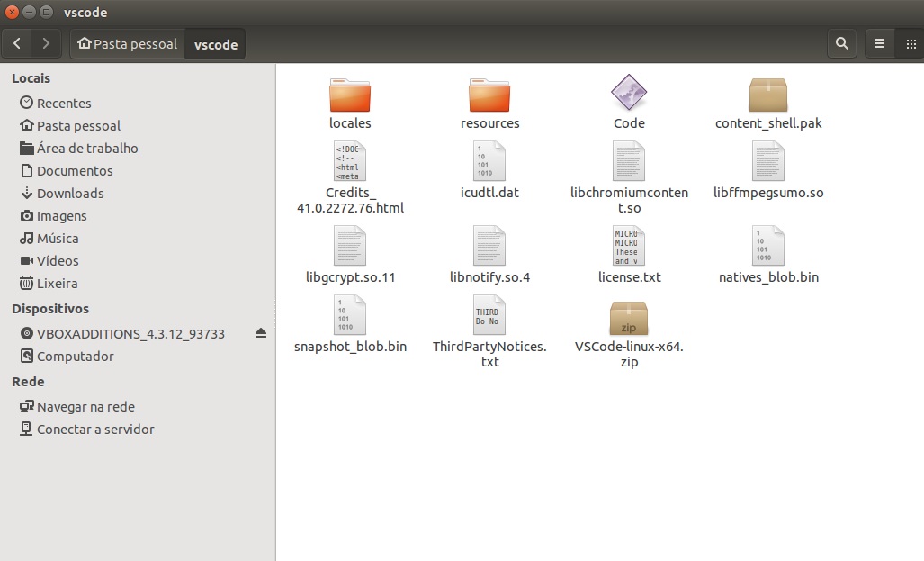The width and height of the screenshot is (924, 561).
Task: Go to Documentos in the sidebar
Action: click(74, 170)
